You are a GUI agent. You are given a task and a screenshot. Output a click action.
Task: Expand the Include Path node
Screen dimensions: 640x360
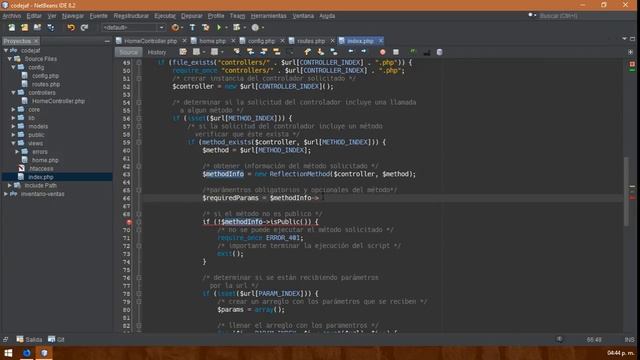coord(10,185)
